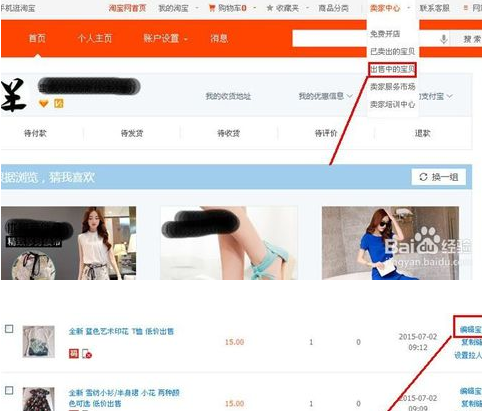Click the mobile-phone icon under the T恤 listing

tap(86, 354)
